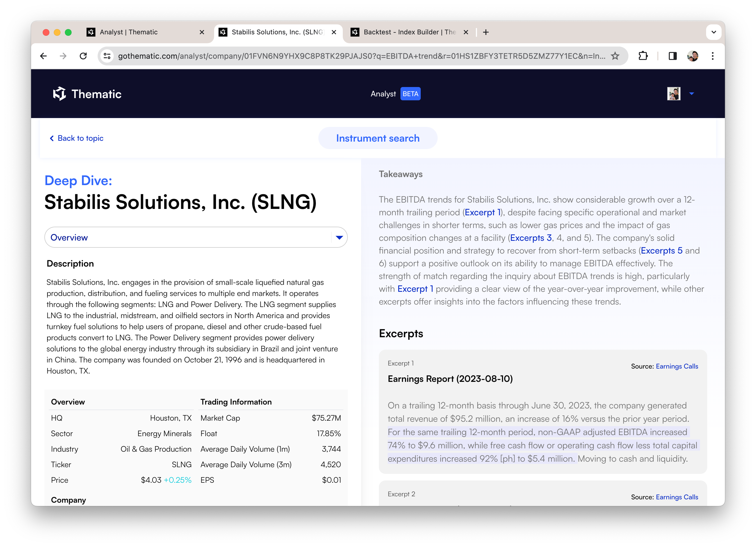Screen dimensions: 756x547
Task: Click the BETA badge next to Analyst
Action: [x=410, y=94]
